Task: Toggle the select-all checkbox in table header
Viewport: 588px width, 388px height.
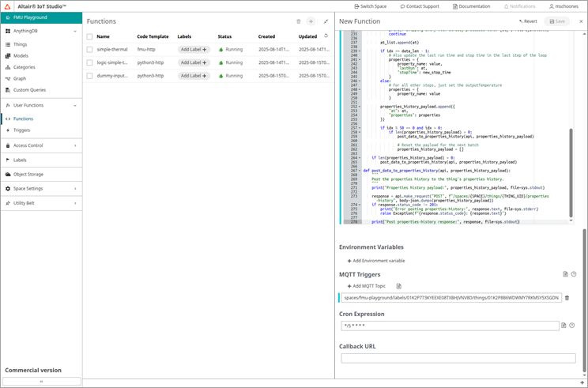Action: (x=89, y=36)
